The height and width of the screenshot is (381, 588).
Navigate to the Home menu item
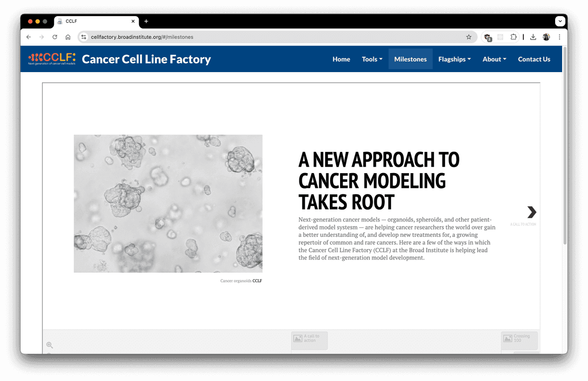341,59
